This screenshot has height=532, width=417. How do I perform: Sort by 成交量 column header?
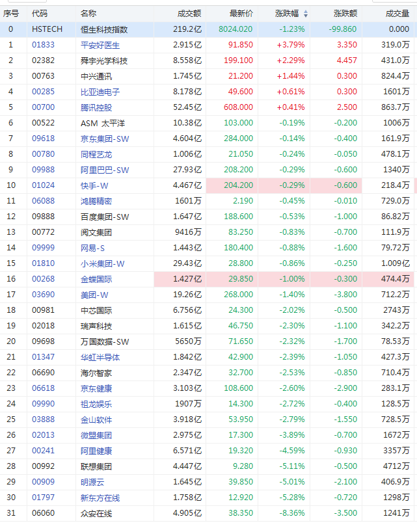tap(397, 14)
